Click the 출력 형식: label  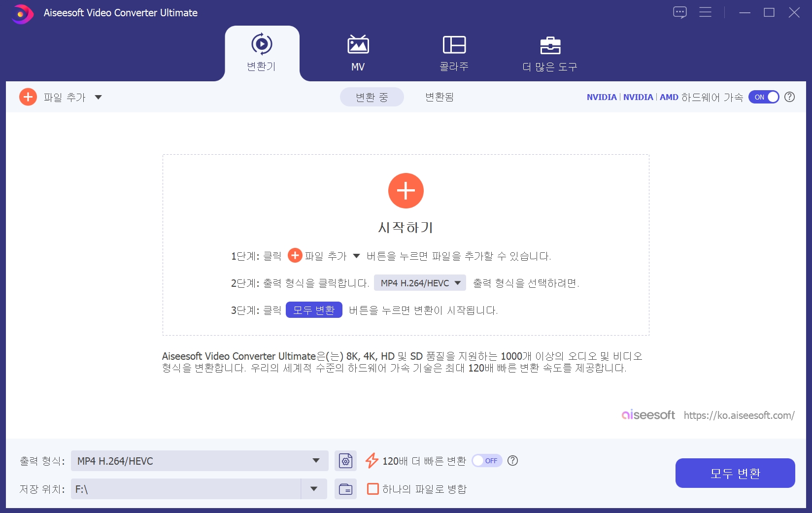[x=42, y=461]
